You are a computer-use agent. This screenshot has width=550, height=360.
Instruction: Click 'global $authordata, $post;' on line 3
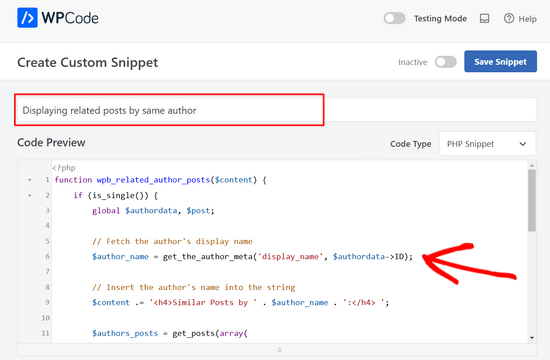coord(153,211)
